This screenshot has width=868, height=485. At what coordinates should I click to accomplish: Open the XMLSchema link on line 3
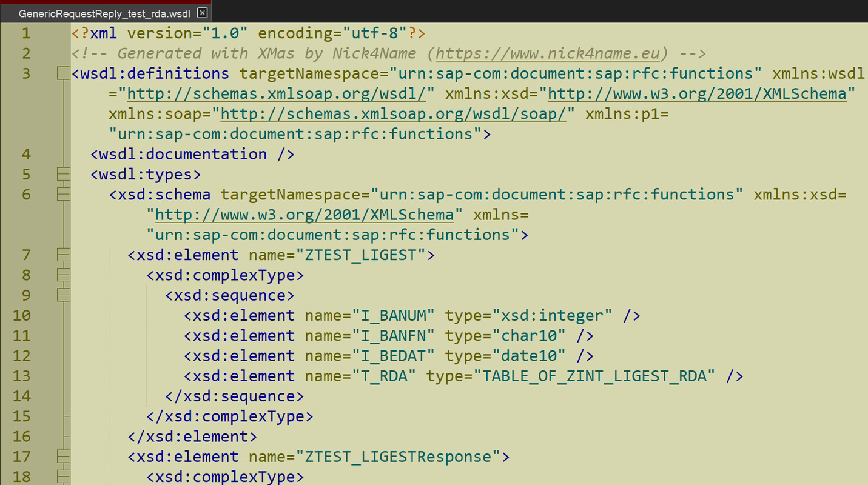pyautogui.click(x=697, y=93)
